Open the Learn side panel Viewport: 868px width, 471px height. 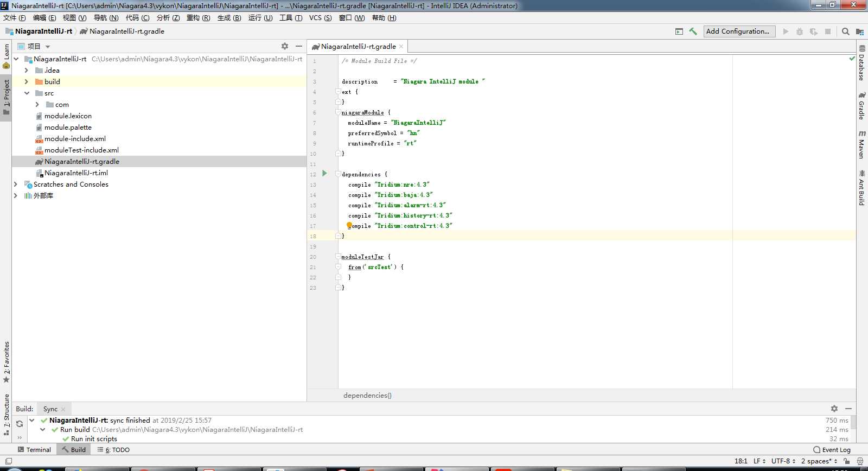point(6,56)
